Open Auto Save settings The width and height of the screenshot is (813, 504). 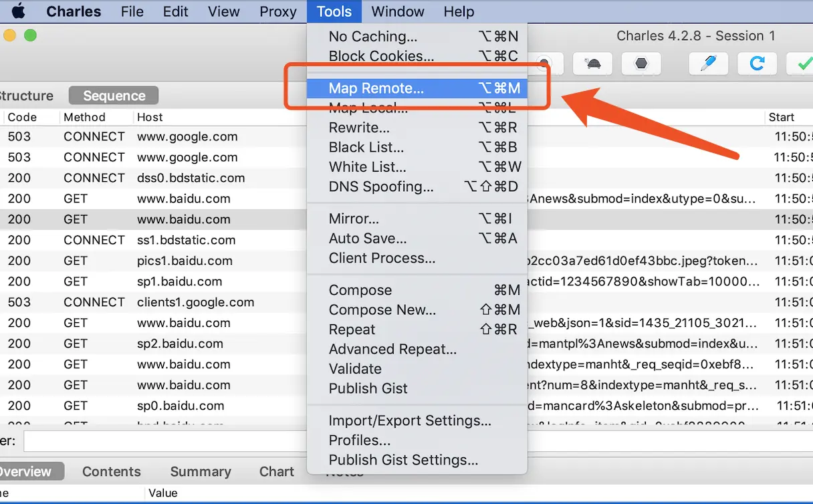(x=417, y=239)
